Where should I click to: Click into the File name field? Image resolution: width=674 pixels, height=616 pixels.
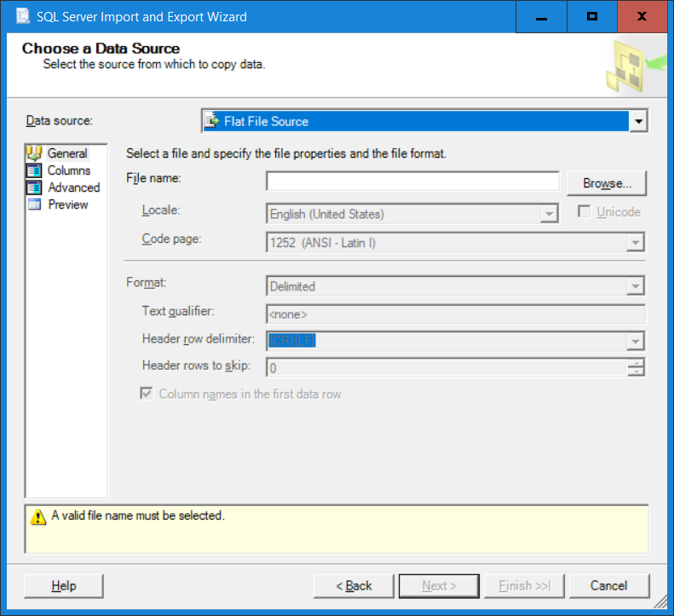tap(412, 181)
